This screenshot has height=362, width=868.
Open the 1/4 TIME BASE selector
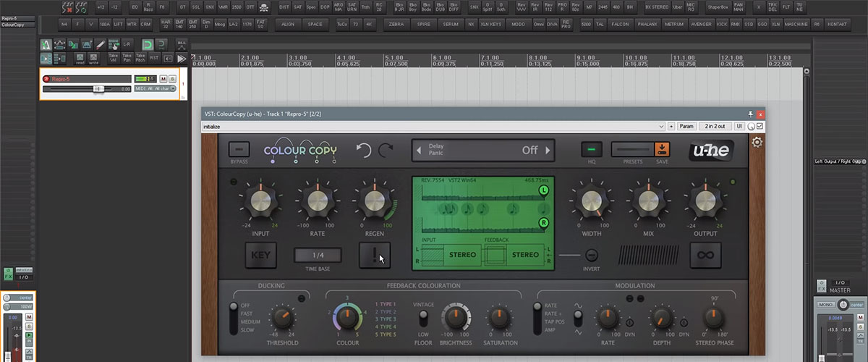pyautogui.click(x=318, y=255)
